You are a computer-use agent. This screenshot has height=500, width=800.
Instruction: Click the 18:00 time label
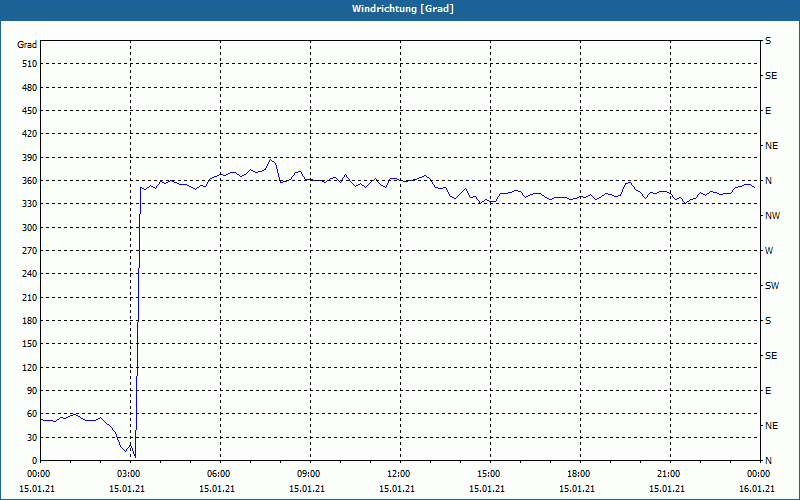point(577,474)
